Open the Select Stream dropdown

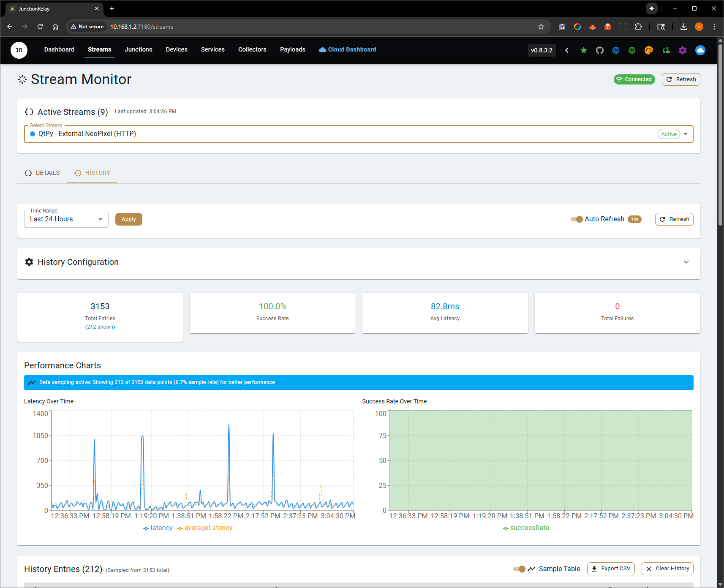coord(359,134)
